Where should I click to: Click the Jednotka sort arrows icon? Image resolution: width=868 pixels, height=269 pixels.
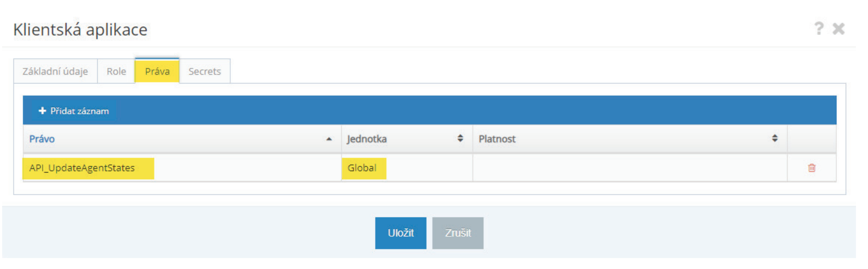pyautogui.click(x=460, y=138)
